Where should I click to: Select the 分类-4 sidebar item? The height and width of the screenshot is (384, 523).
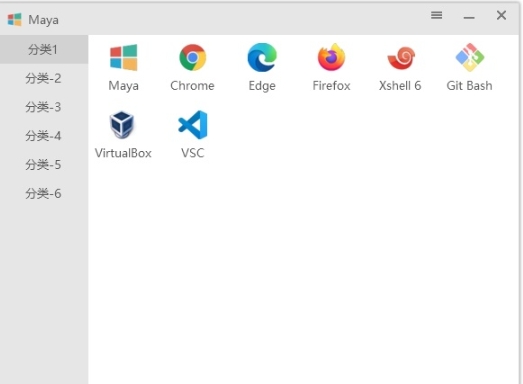pyautogui.click(x=44, y=136)
